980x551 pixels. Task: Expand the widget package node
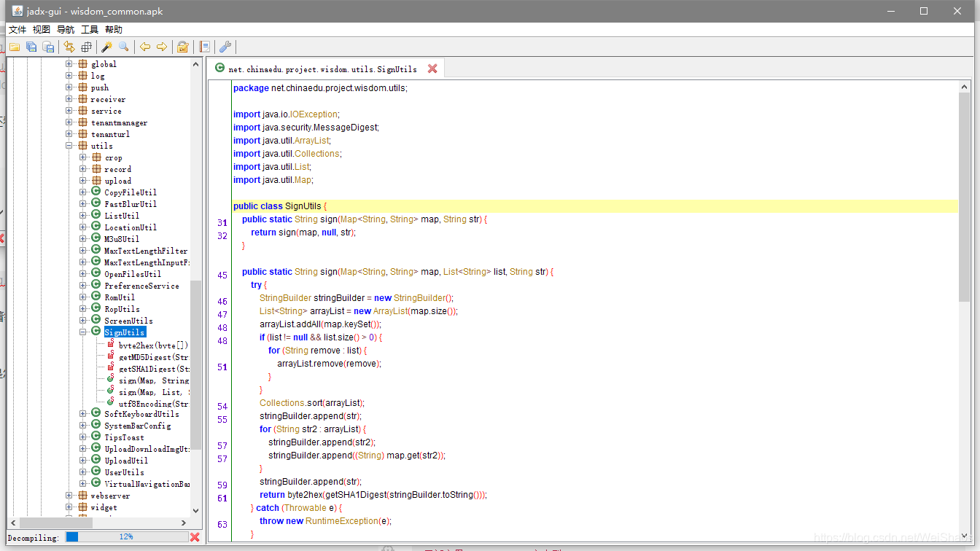pos(69,507)
